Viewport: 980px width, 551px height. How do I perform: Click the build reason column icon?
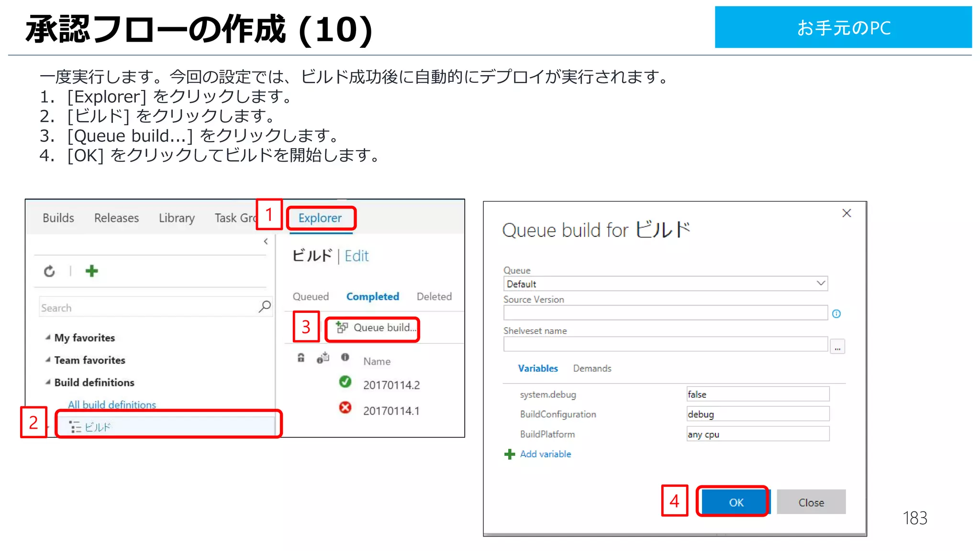coord(323,357)
